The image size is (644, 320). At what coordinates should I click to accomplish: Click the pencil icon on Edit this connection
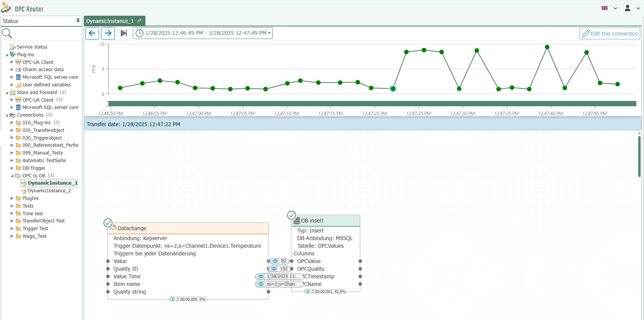[586, 34]
